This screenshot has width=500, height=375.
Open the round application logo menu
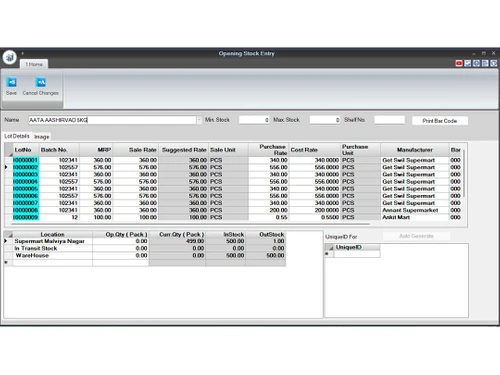[10, 57]
